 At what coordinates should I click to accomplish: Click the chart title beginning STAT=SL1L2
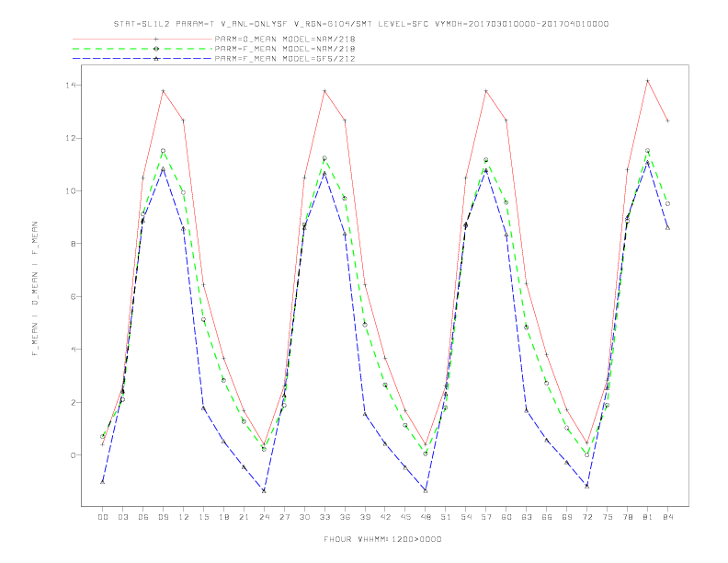point(360,24)
